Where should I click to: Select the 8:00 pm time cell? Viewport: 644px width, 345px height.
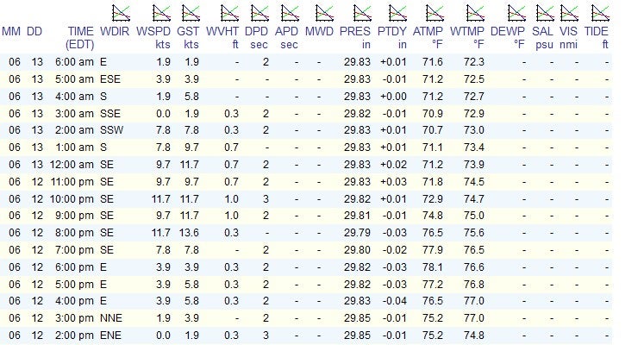pyautogui.click(x=74, y=233)
